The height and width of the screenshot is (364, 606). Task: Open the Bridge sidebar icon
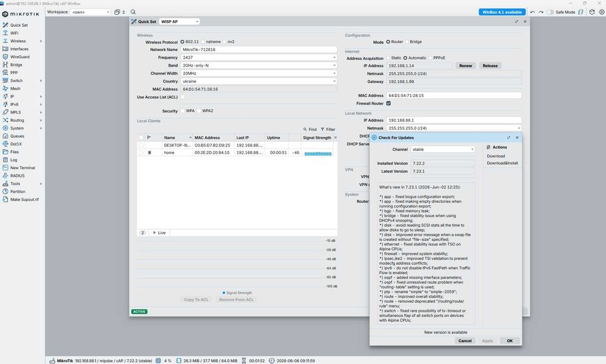point(5,65)
